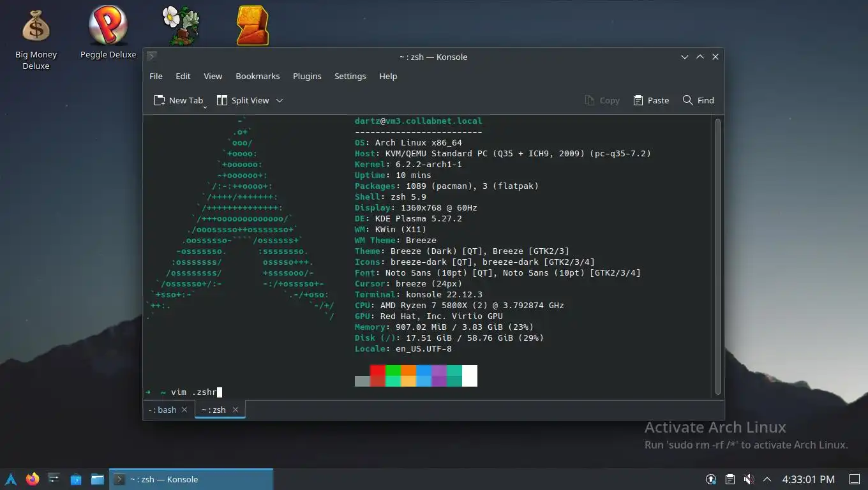The width and height of the screenshot is (868, 490).
Task: Click the updates notifier tray icon
Action: pyautogui.click(x=711, y=479)
